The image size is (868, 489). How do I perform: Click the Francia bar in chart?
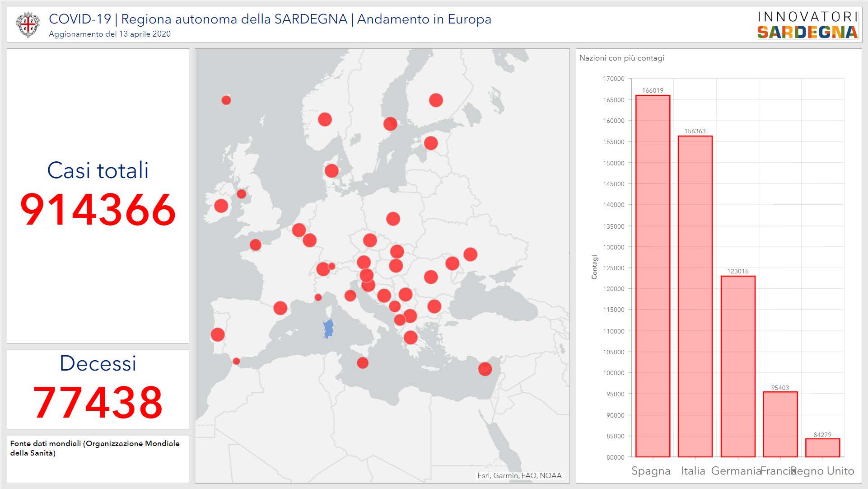tap(780, 424)
